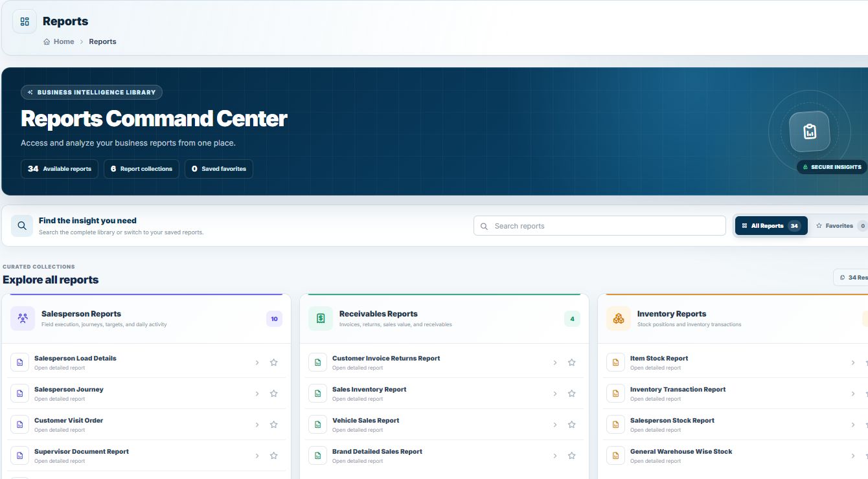Click the 34 Available reports chip
Screen dimensions: 868x479
point(60,169)
